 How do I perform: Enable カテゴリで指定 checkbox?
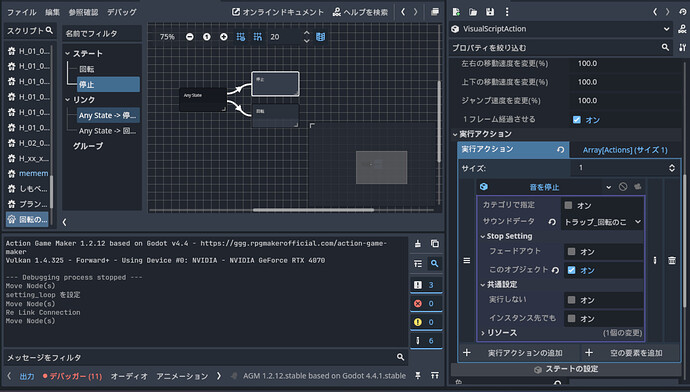point(569,205)
